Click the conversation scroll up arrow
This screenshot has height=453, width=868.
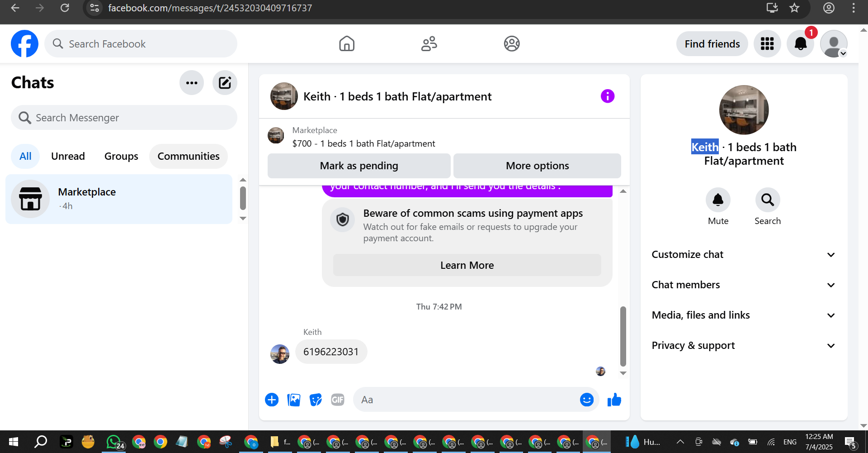(623, 191)
